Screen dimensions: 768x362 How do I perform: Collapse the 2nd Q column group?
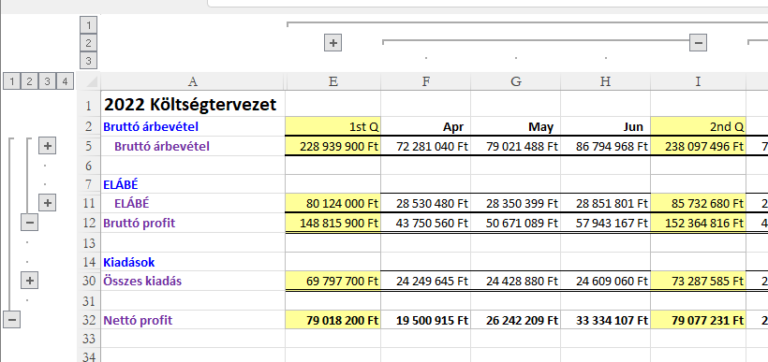pos(698,43)
